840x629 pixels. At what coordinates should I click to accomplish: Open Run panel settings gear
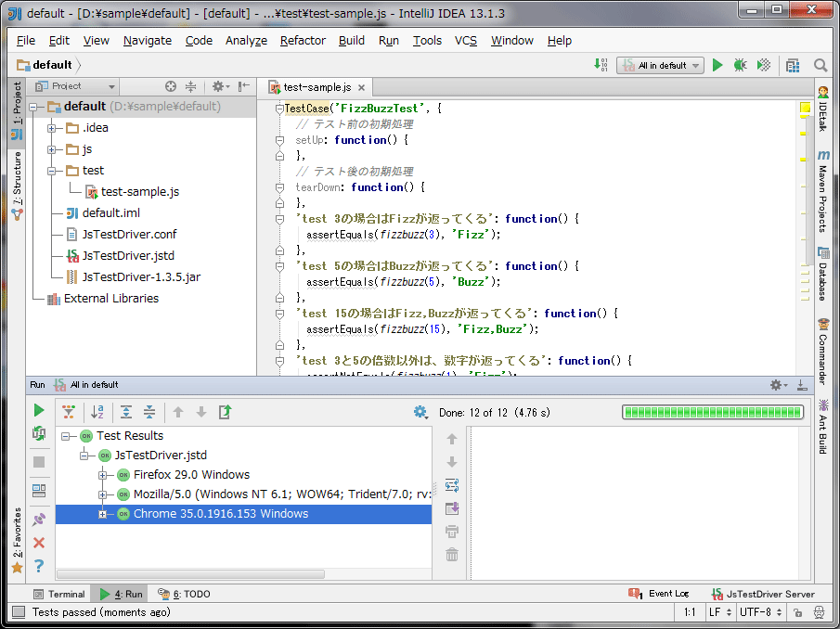[778, 385]
